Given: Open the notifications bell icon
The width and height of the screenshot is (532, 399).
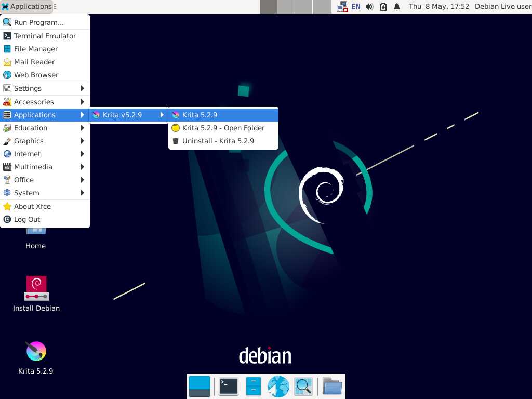Looking at the screenshot, I should point(396,6).
